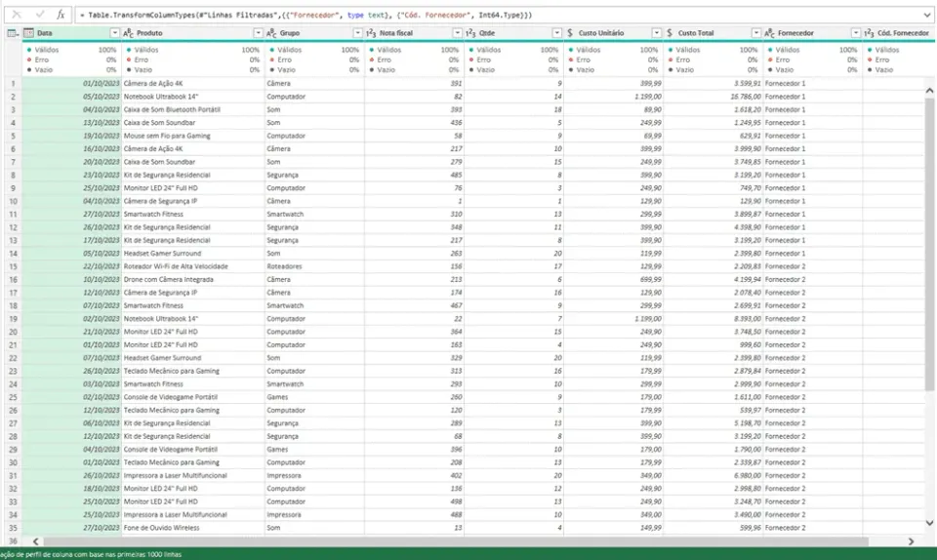
Task: Select the Fornecedor column header
Action: (x=813, y=33)
